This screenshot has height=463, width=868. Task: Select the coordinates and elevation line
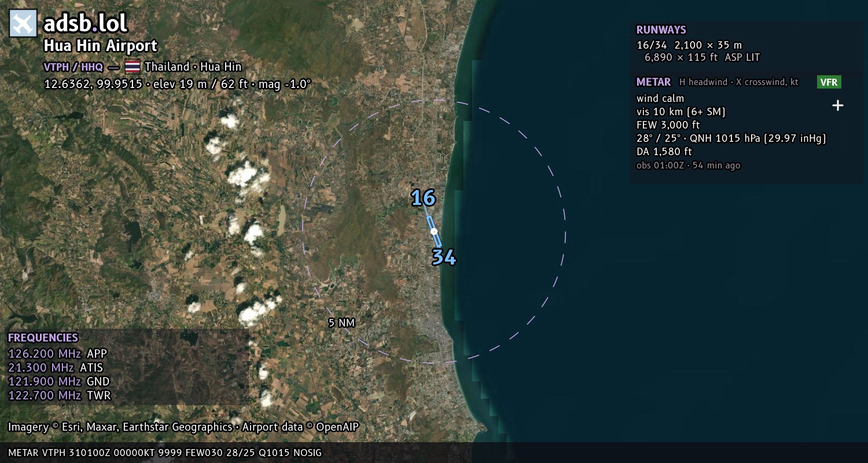tap(178, 84)
